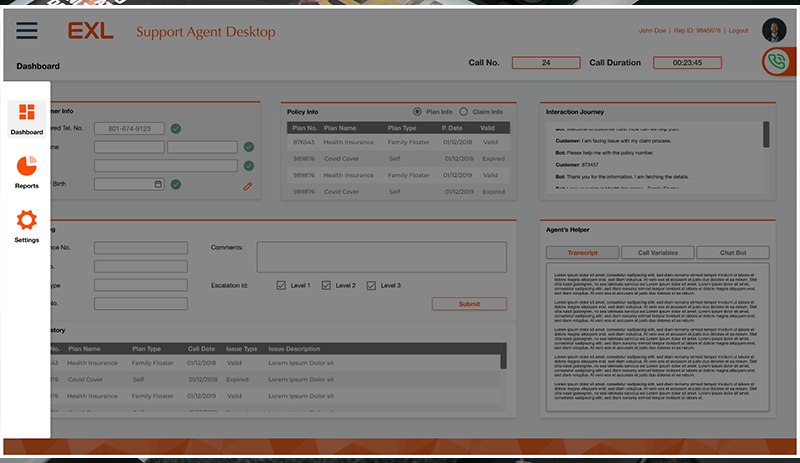Image resolution: width=800 pixels, height=463 pixels.
Task: Click the Logout link
Action: [x=738, y=31]
